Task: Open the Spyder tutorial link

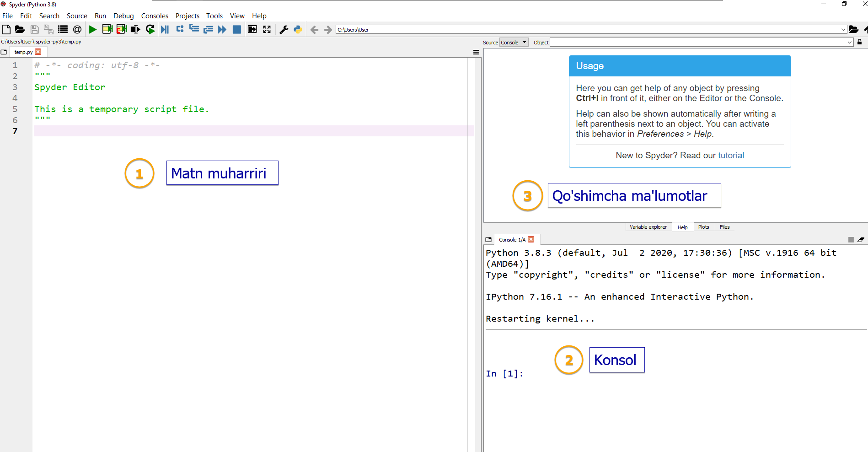Action: pos(731,156)
